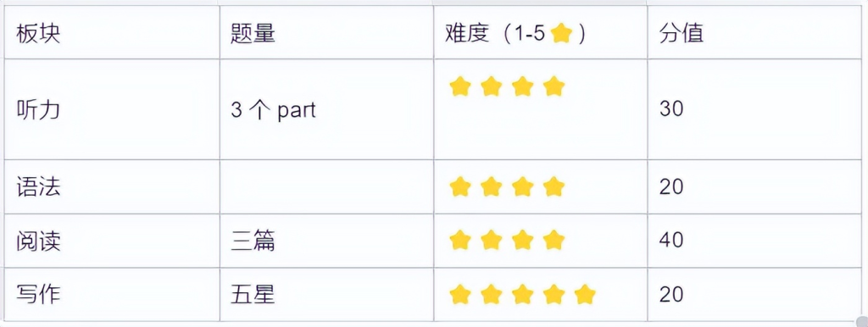
Task: Select the 分值 header cell
Action: (755, 33)
